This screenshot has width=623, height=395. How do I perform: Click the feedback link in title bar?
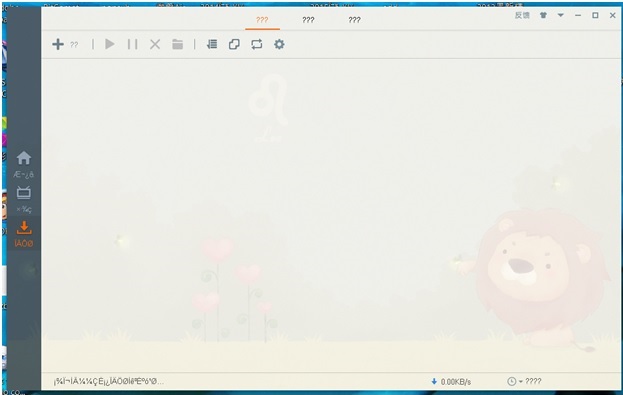point(522,15)
